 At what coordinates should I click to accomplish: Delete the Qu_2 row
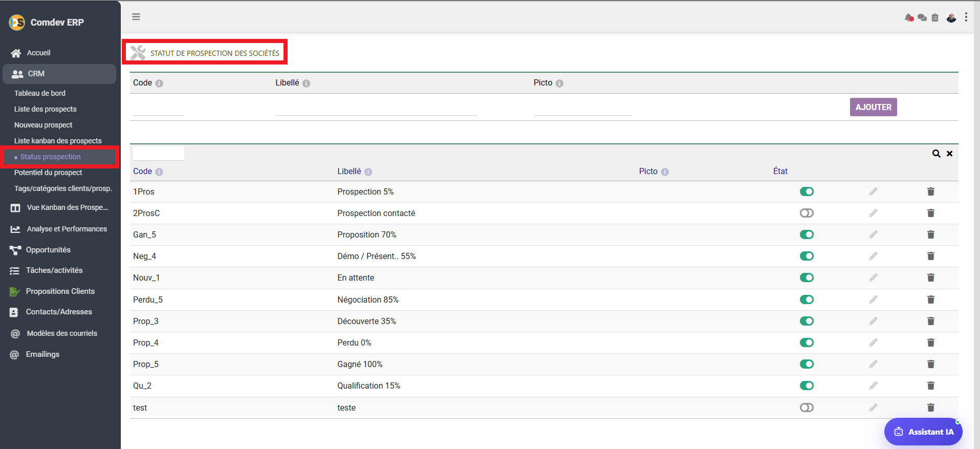click(931, 386)
